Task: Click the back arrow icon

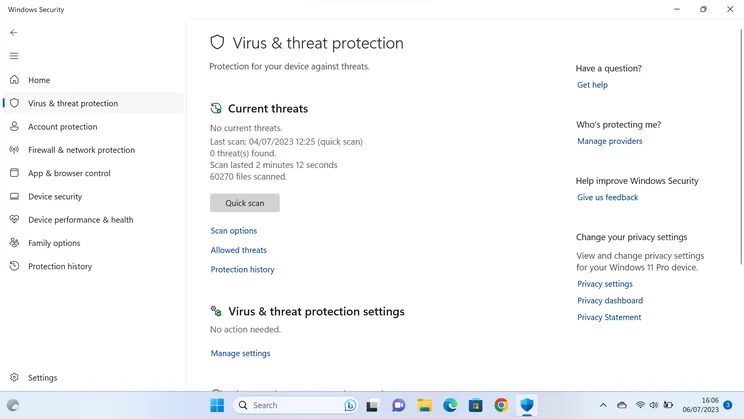Action: pyautogui.click(x=14, y=32)
